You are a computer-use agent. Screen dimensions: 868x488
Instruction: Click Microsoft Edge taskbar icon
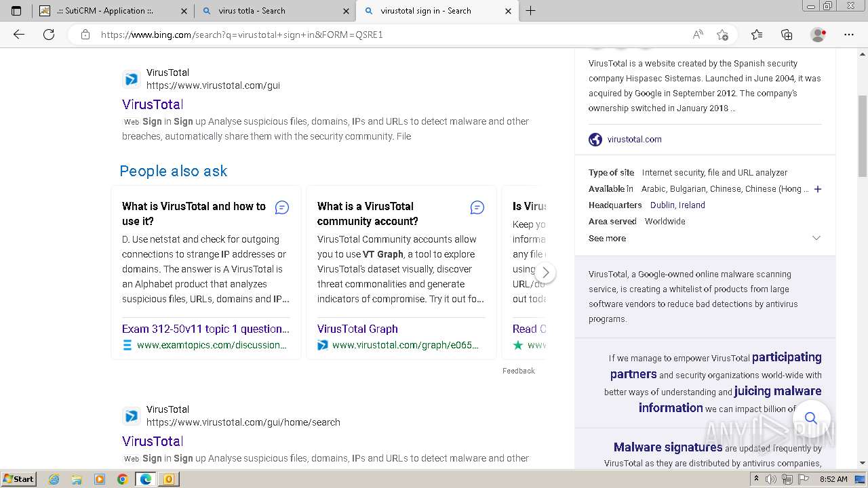[x=146, y=479]
